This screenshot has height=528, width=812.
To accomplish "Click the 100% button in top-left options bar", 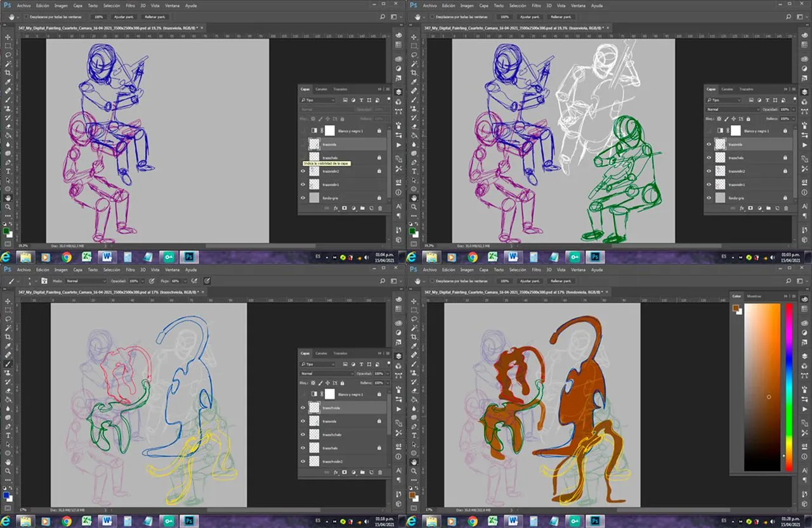I will (98, 16).
